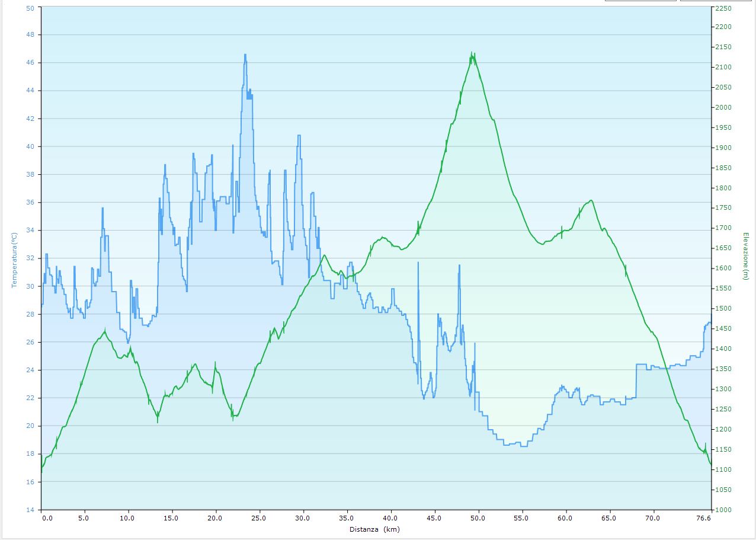Screen dimensions: 756x540
Task: Click the 14 label on temperature axis
Action: 30,510
